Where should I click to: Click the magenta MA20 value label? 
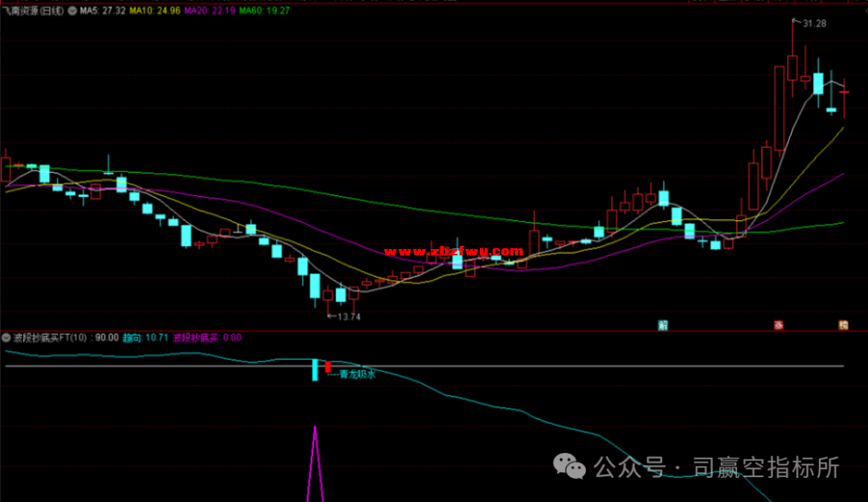click(209, 11)
